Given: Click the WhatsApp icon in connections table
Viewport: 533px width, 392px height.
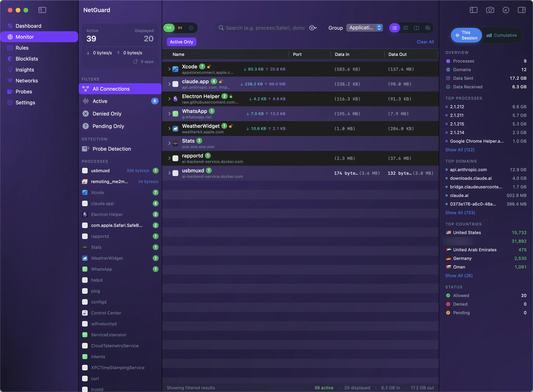Looking at the screenshot, I should 175,114.
